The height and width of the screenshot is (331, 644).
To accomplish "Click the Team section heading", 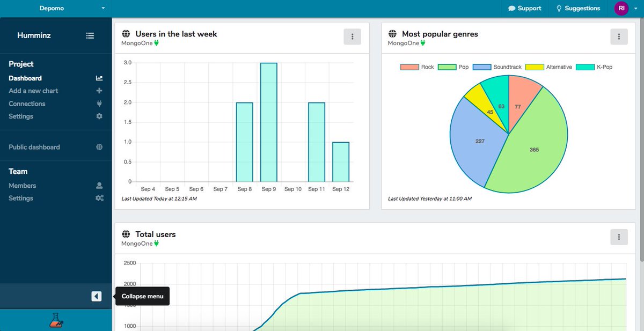I will click(x=18, y=172).
